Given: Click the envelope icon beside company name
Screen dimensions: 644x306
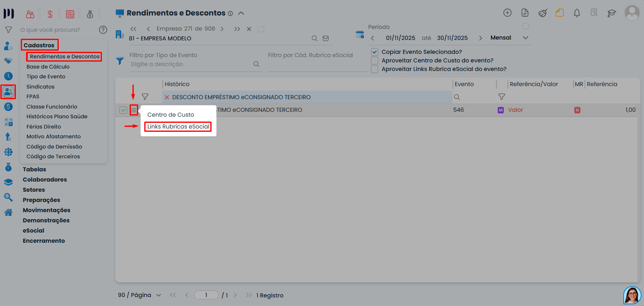Looking at the screenshot, I should point(326,38).
